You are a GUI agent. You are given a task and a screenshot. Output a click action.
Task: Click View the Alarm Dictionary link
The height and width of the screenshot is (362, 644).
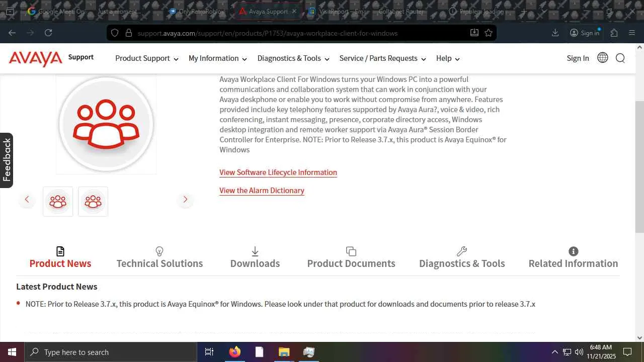[262, 191]
